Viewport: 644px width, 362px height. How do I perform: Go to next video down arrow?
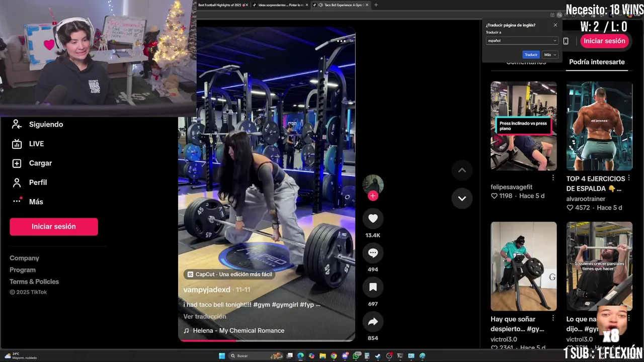click(462, 198)
